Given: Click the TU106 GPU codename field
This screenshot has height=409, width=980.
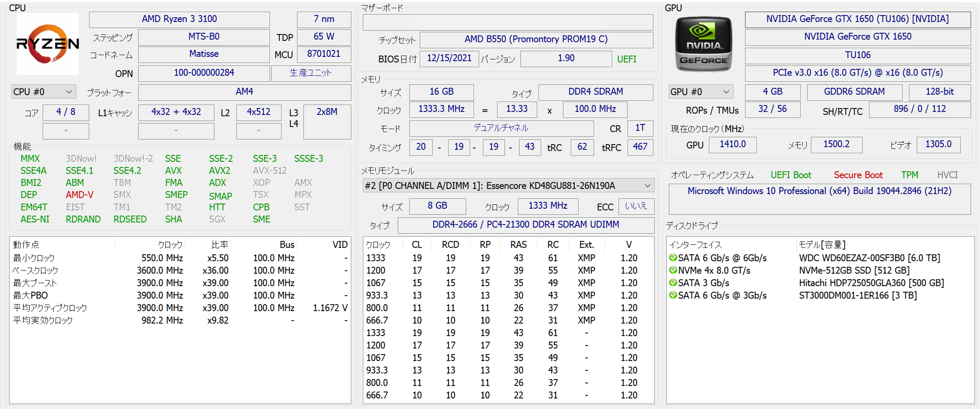Looking at the screenshot, I should (858, 55).
